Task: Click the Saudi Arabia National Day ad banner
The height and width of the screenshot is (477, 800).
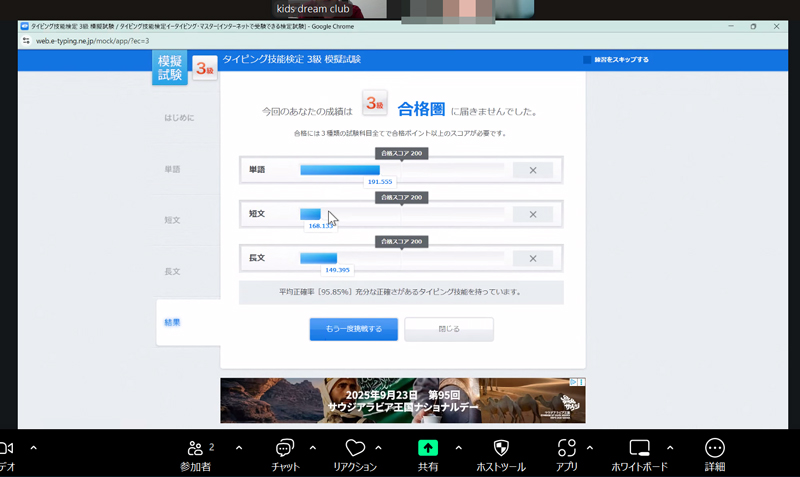Action: click(402, 400)
